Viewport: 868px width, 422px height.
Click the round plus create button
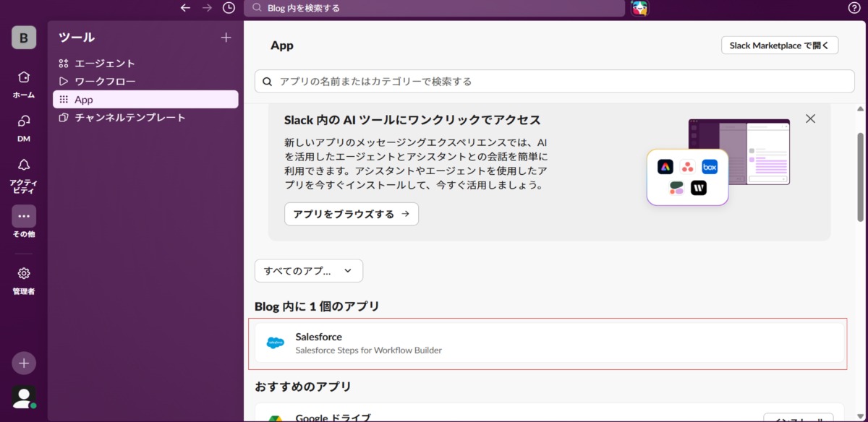tap(24, 363)
